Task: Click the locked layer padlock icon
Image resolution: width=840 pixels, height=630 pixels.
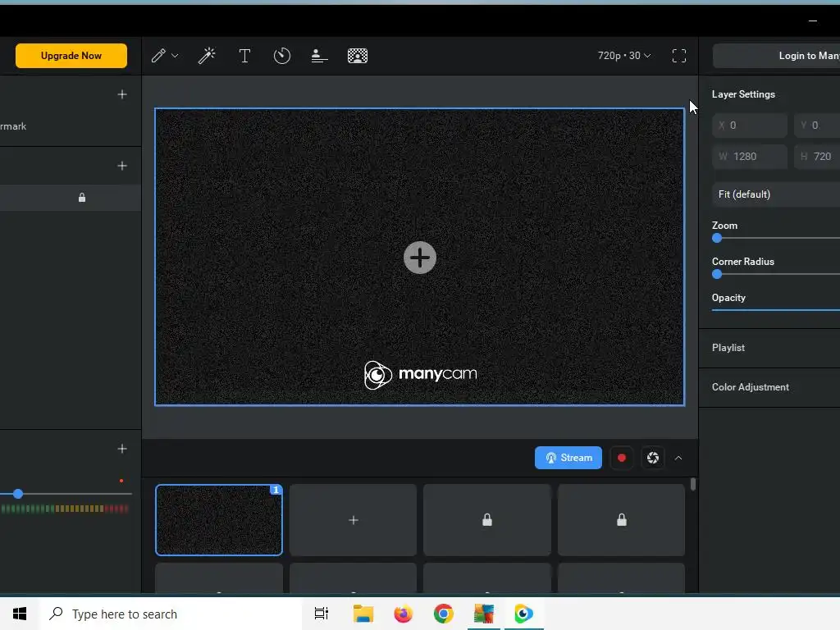Action: [x=82, y=198]
